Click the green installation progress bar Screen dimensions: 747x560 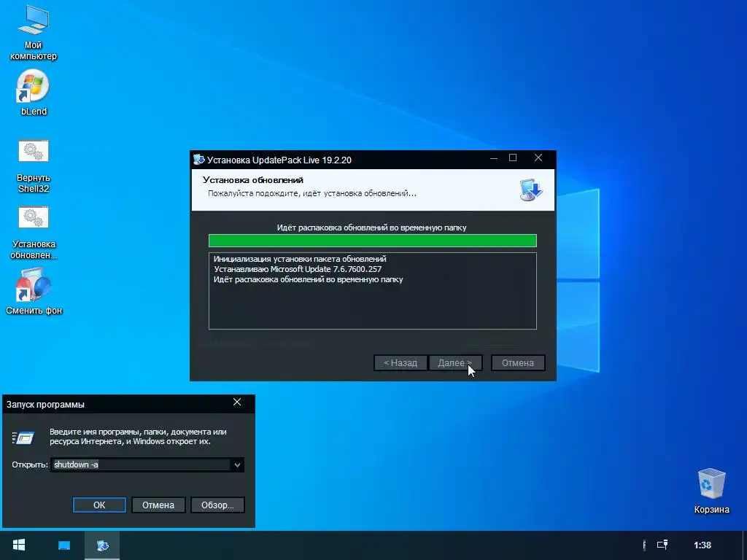point(373,241)
